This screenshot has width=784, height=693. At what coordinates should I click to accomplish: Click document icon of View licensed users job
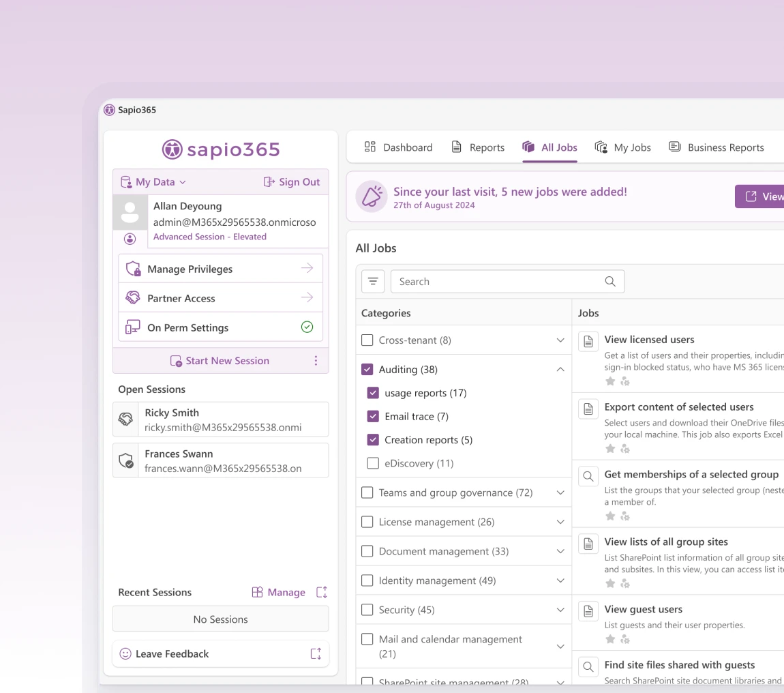[588, 342]
